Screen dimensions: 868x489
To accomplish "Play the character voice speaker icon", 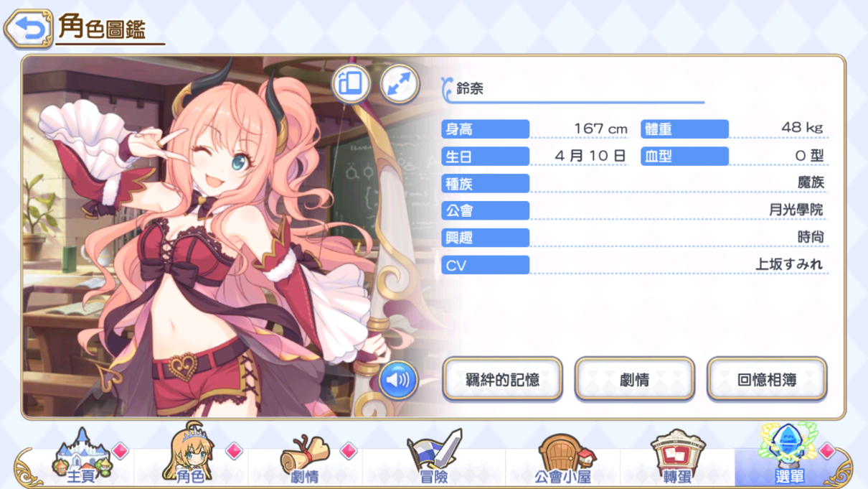I will [398, 379].
